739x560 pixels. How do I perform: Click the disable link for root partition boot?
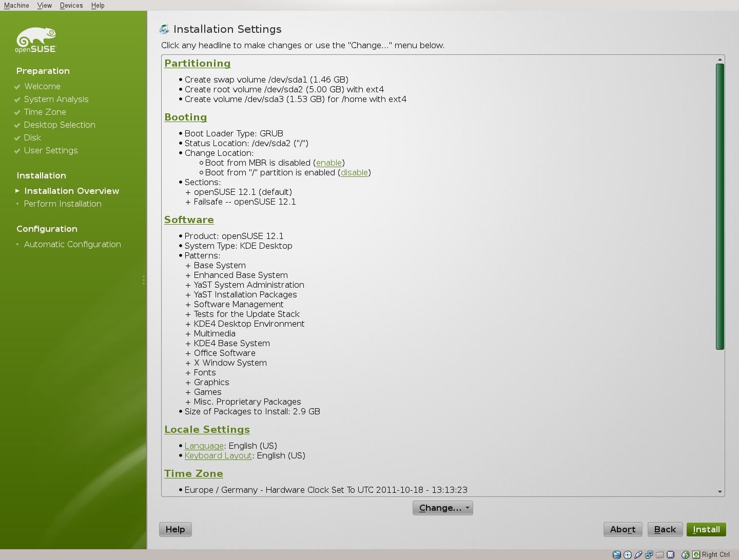coord(355,172)
